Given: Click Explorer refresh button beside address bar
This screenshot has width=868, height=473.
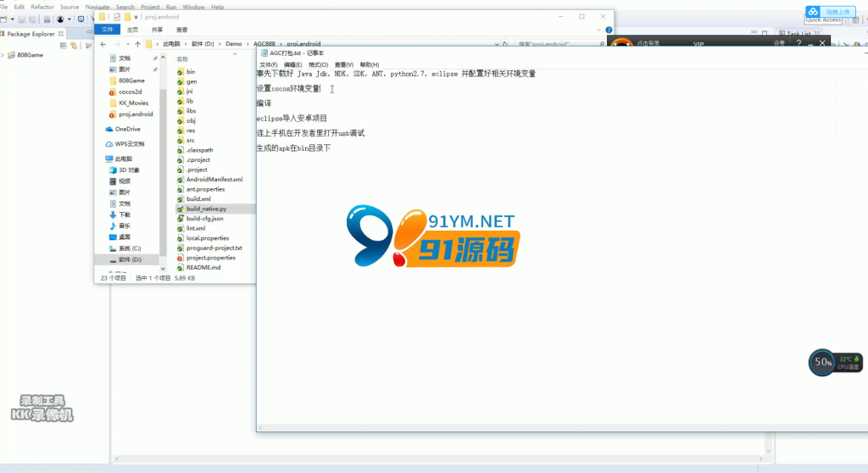Looking at the screenshot, I should coord(505,44).
